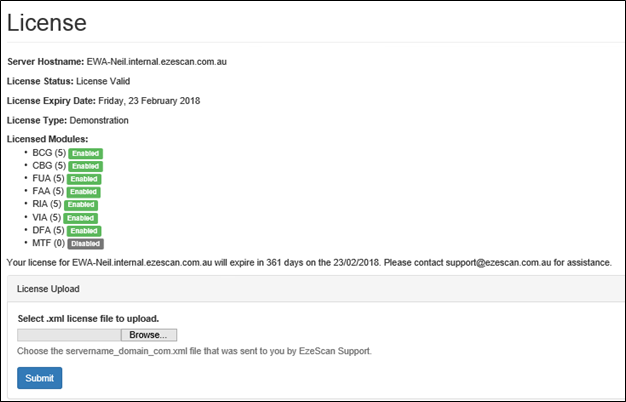
Task: Click the CBG module Enabled badge
Action: tap(86, 166)
